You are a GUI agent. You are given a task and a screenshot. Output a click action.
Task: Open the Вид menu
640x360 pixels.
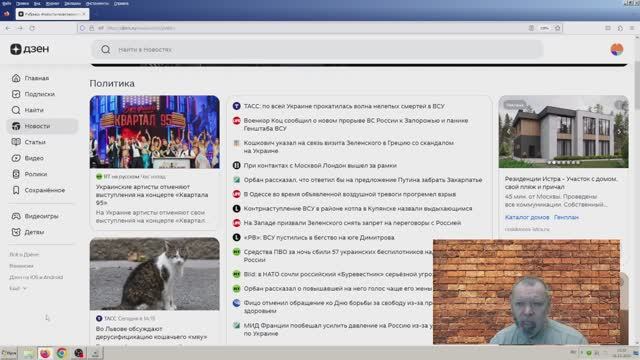37,3
